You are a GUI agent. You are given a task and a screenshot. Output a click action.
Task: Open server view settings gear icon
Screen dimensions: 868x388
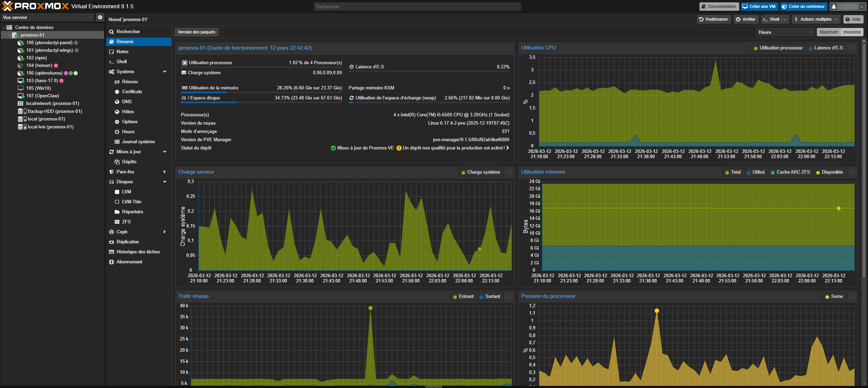(x=100, y=17)
